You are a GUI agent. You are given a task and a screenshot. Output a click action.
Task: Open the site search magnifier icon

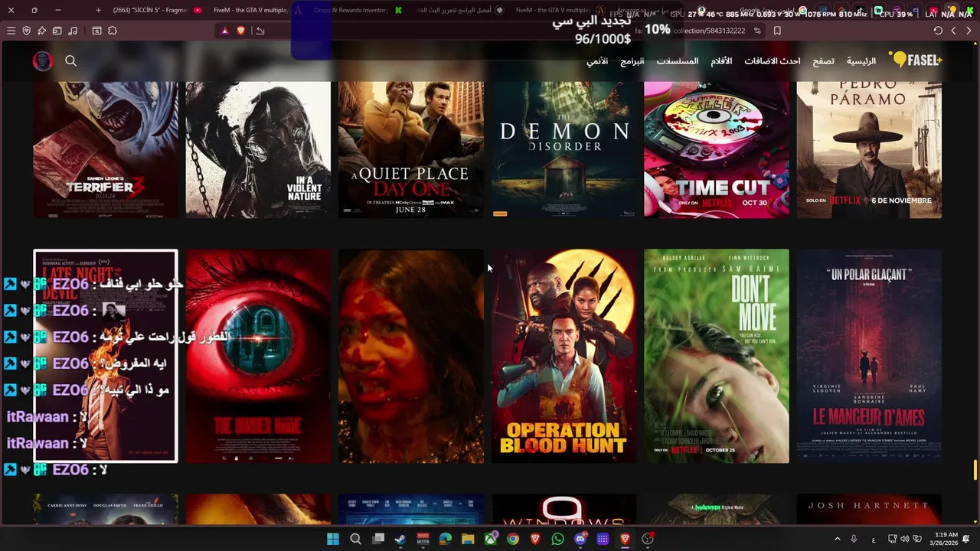click(x=70, y=61)
